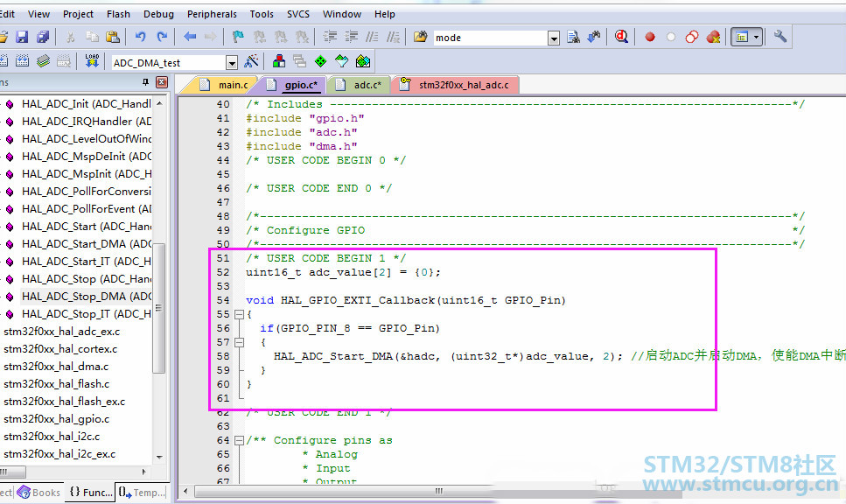Start the debug session icon
Image resolution: width=846 pixels, height=504 pixels.
coord(621,37)
